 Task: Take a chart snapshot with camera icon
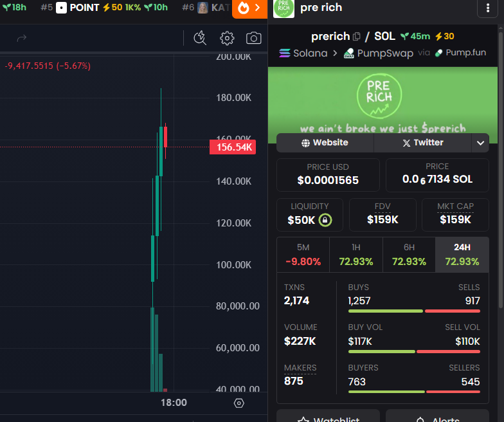point(253,39)
